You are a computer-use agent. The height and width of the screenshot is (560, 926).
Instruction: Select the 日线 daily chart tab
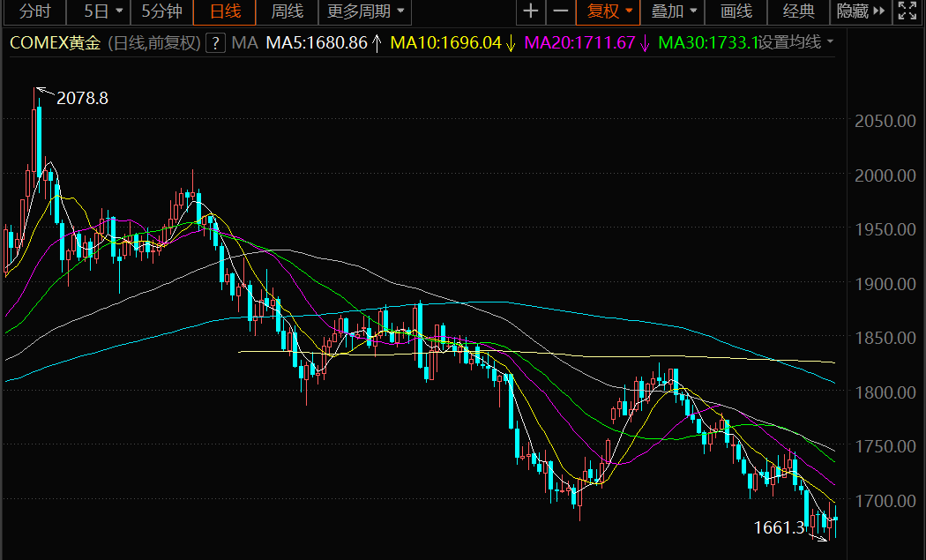click(x=225, y=11)
